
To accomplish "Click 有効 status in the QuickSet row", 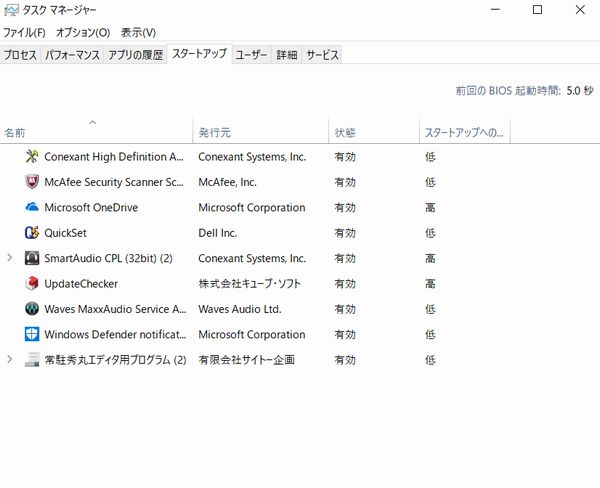I will (x=345, y=233).
